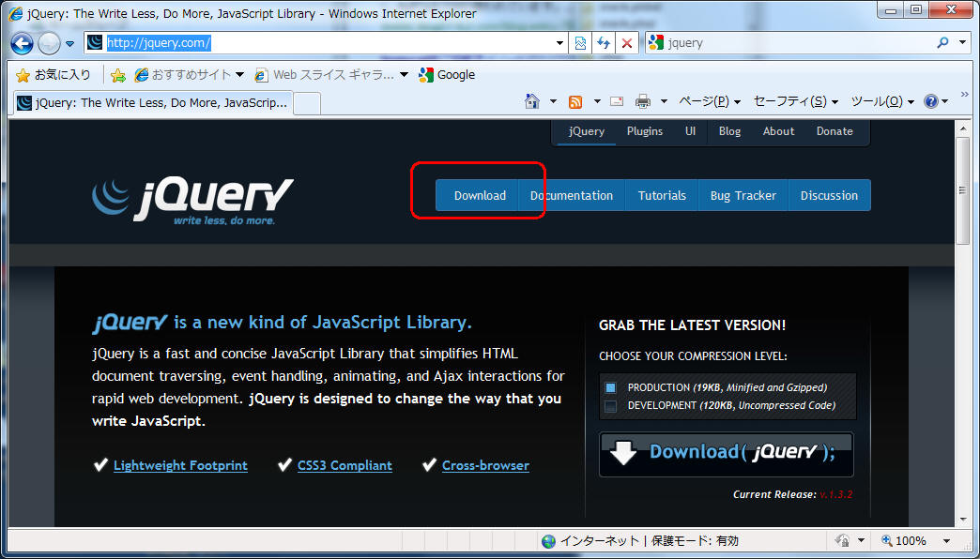
Task: Click the vertical scrollbar down arrow
Action: [962, 518]
